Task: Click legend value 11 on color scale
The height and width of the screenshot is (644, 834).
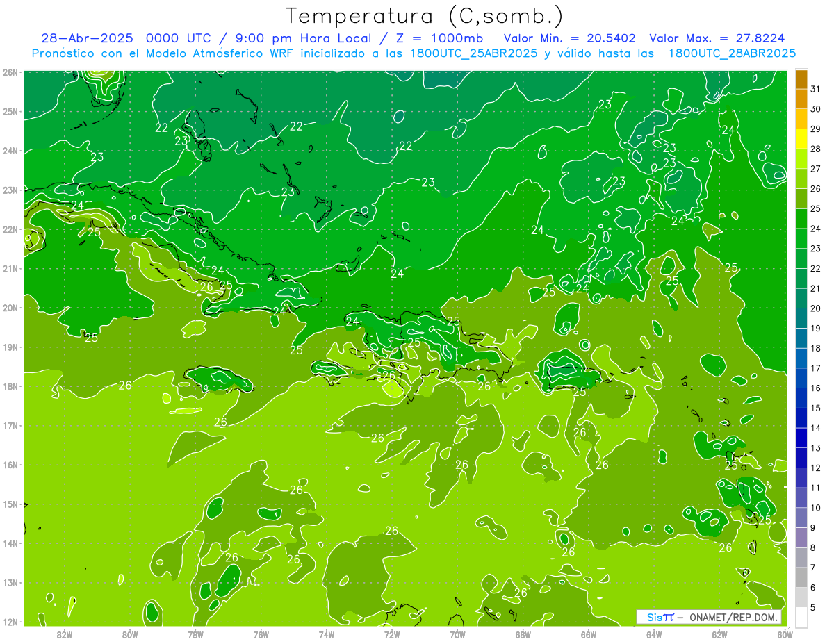Action: [x=815, y=488]
